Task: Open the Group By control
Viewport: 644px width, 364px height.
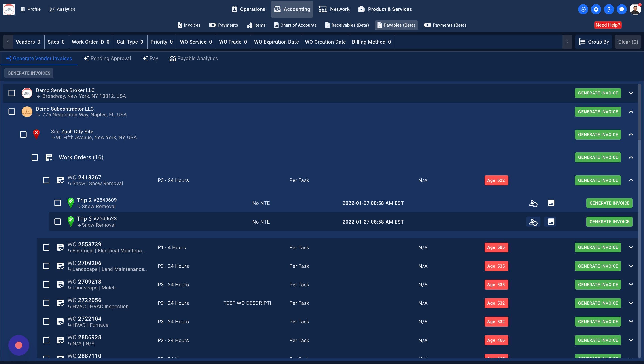Action: tap(594, 42)
